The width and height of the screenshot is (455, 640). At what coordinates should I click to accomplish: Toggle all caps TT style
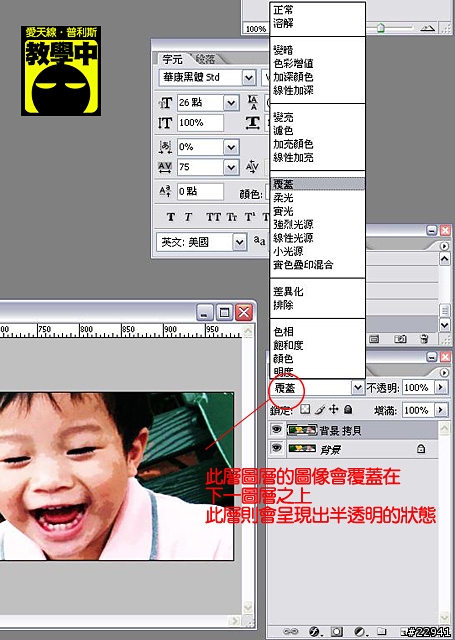point(213,217)
